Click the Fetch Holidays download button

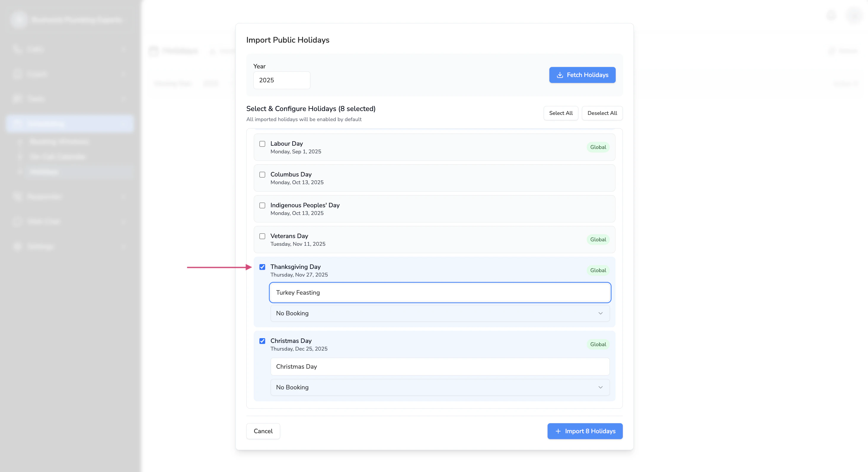[x=582, y=75]
